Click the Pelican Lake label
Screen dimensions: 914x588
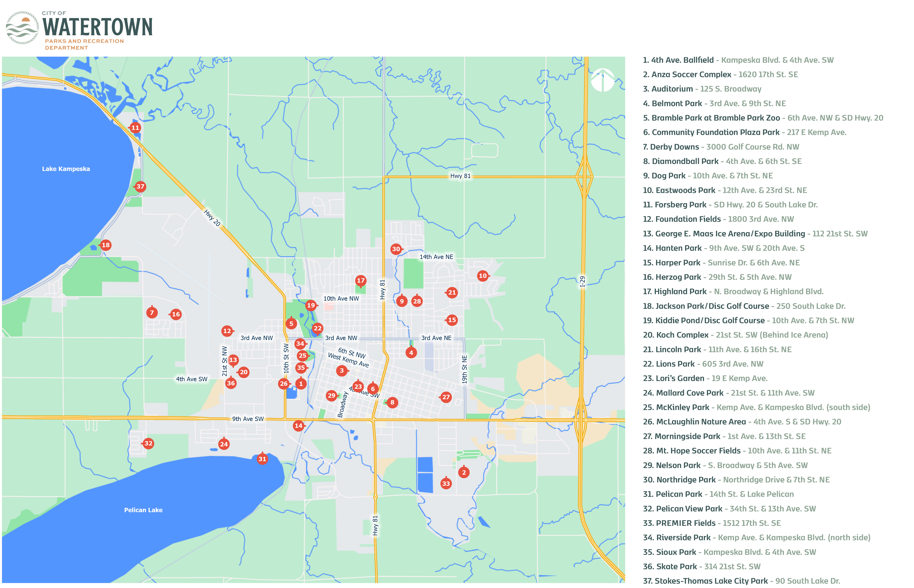[x=143, y=510]
